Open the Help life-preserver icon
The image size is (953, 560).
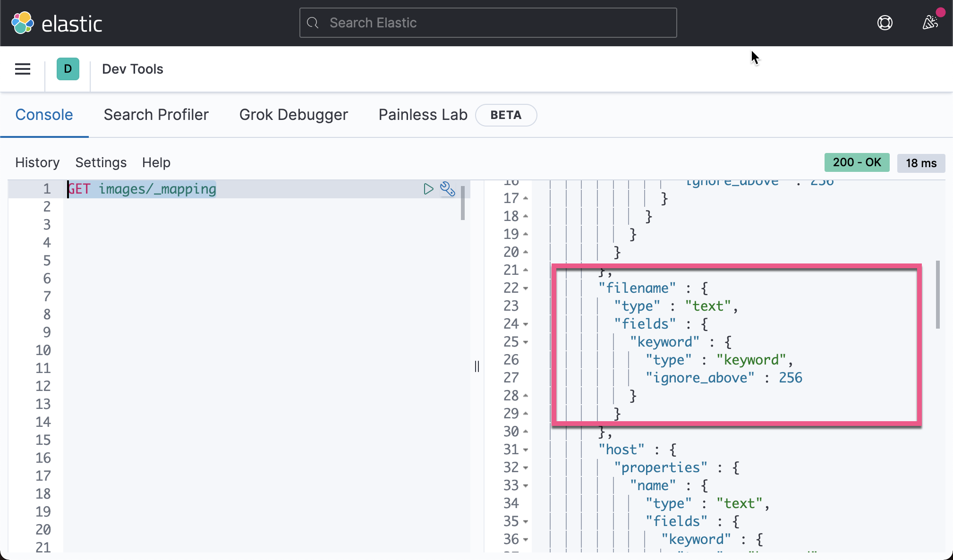click(x=885, y=22)
